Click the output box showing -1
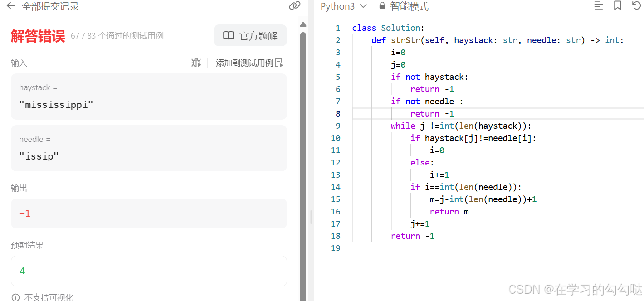644x301 pixels. (x=149, y=213)
